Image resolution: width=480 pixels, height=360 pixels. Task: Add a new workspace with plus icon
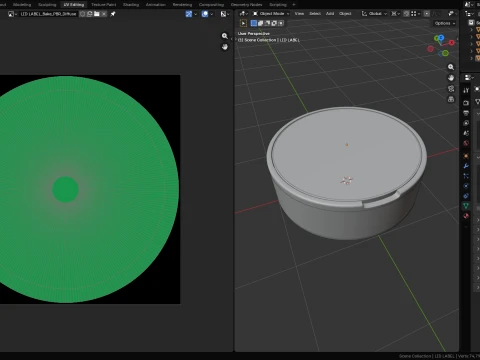294,5
